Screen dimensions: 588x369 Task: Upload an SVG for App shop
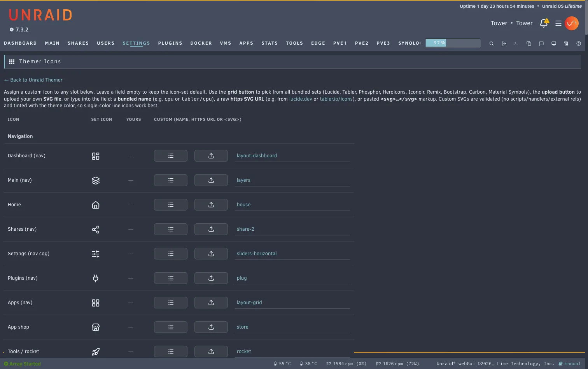211,327
